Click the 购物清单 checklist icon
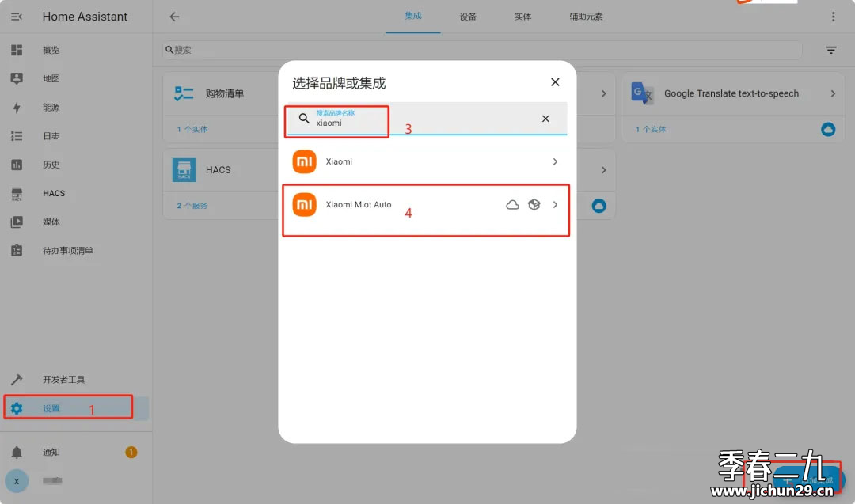Viewport: 855px width, 504px height. pos(184,93)
